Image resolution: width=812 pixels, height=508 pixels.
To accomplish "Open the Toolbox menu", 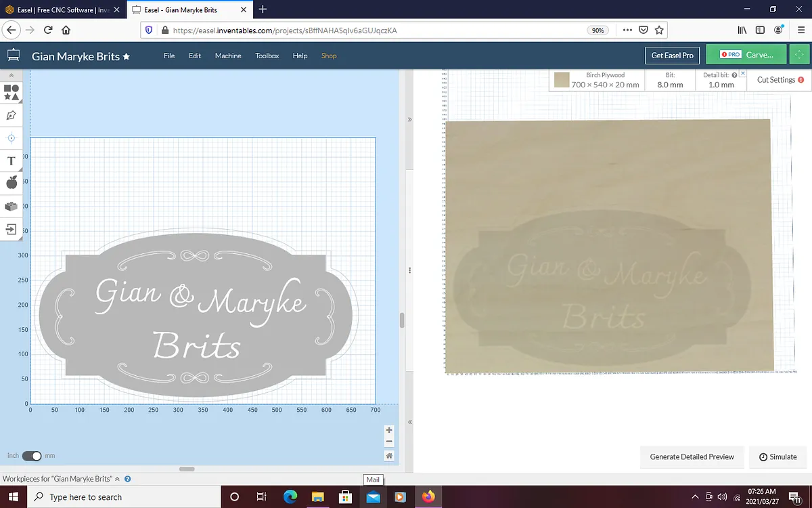I will (267, 56).
